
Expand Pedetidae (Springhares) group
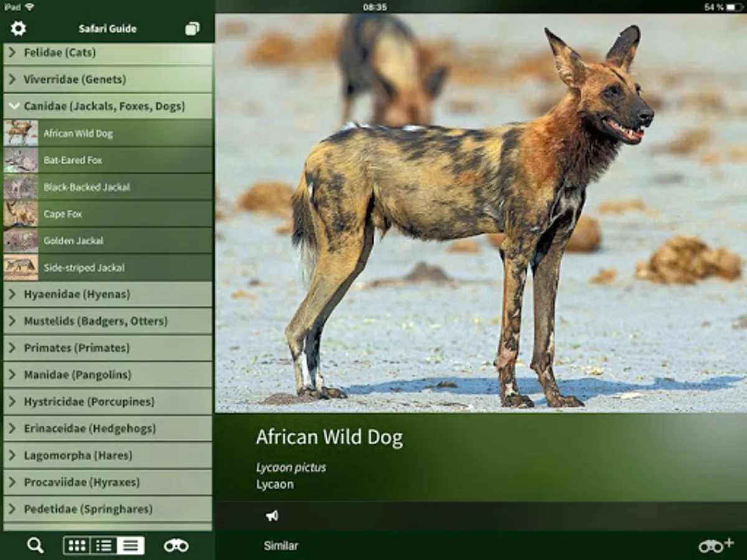[108, 509]
